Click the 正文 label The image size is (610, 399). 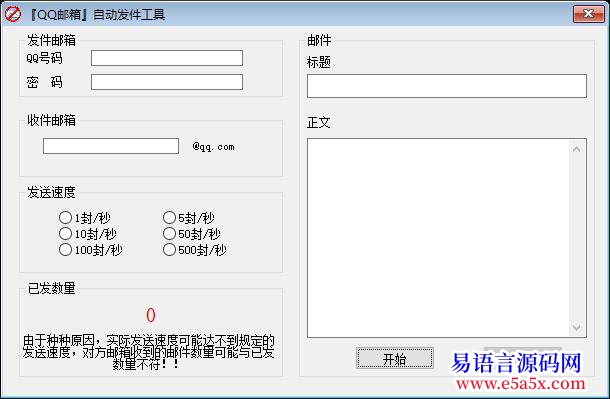[x=319, y=123]
